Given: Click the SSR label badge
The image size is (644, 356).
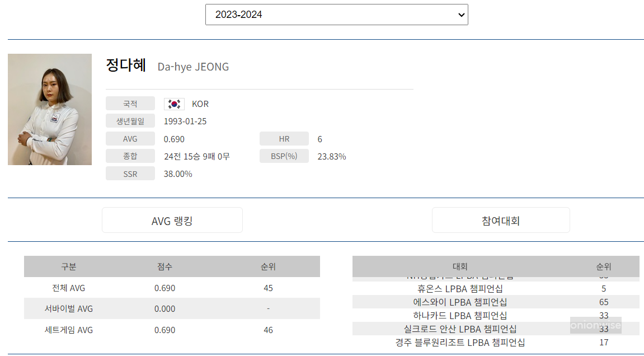Looking at the screenshot, I should tap(130, 173).
